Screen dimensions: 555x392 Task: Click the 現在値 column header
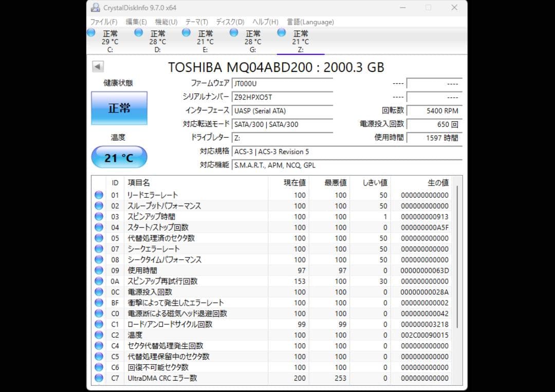coord(288,182)
